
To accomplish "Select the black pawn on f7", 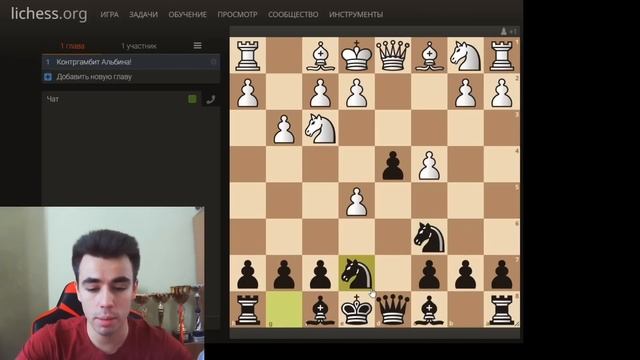I will pos(320,273).
